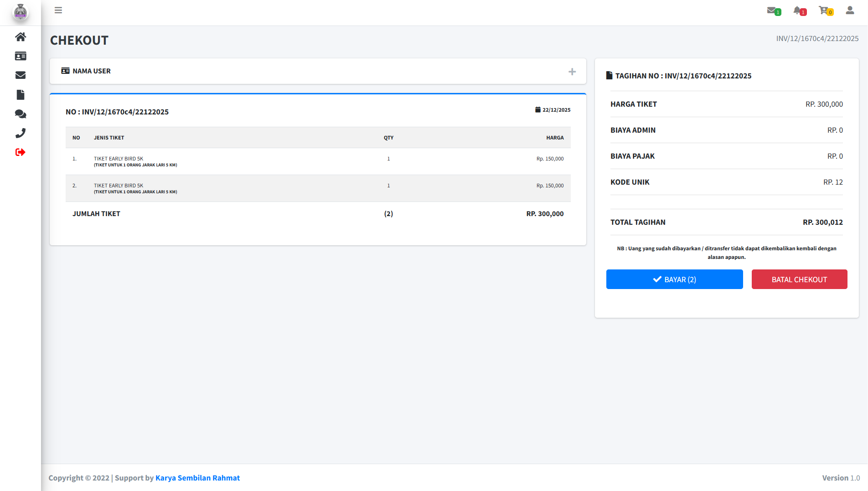The height and width of the screenshot is (491, 868).
Task: Open the notifications bell
Action: coord(798,10)
